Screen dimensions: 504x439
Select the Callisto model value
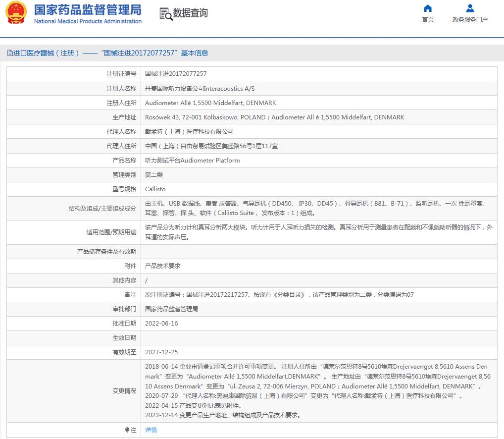pos(155,189)
